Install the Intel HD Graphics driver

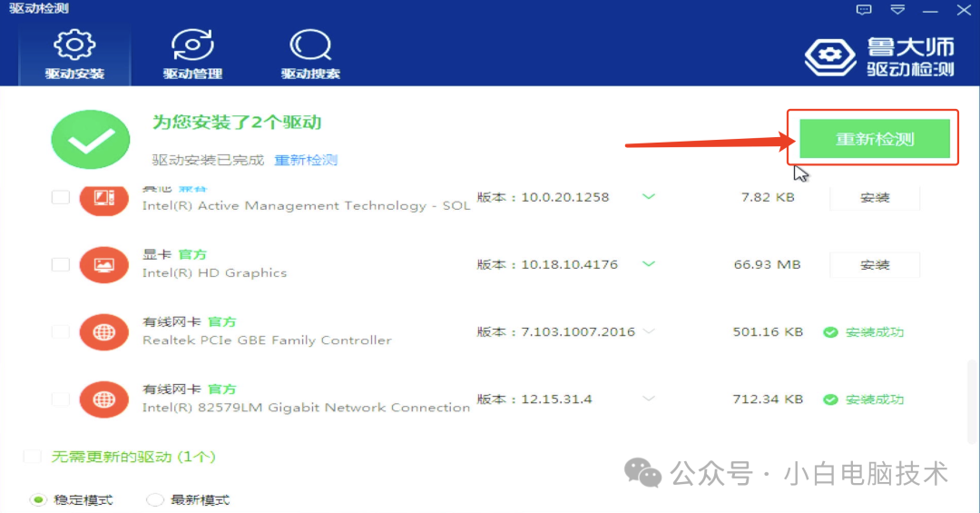point(875,264)
